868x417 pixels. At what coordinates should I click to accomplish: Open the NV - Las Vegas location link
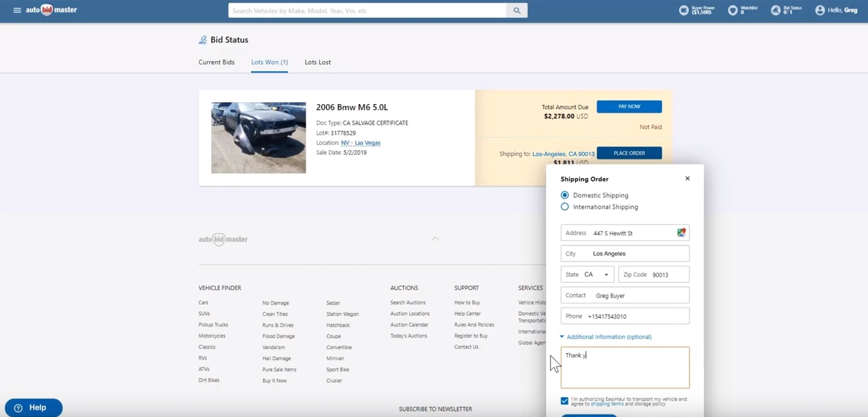(x=360, y=143)
